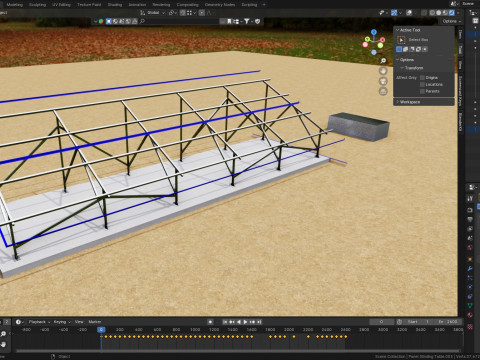Open the Global transform orientation dropdown

coord(153,13)
